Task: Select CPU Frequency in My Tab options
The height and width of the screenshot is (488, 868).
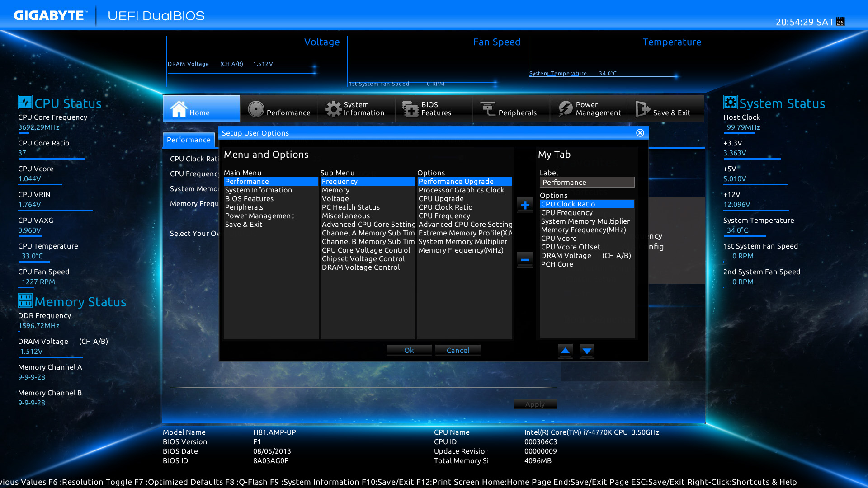Action: [587, 213]
